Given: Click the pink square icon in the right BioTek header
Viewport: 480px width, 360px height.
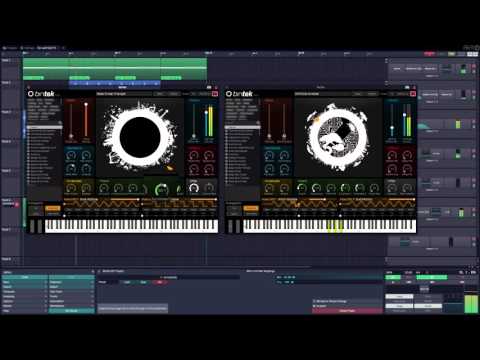Looking at the screenshot, I should (x=413, y=94).
